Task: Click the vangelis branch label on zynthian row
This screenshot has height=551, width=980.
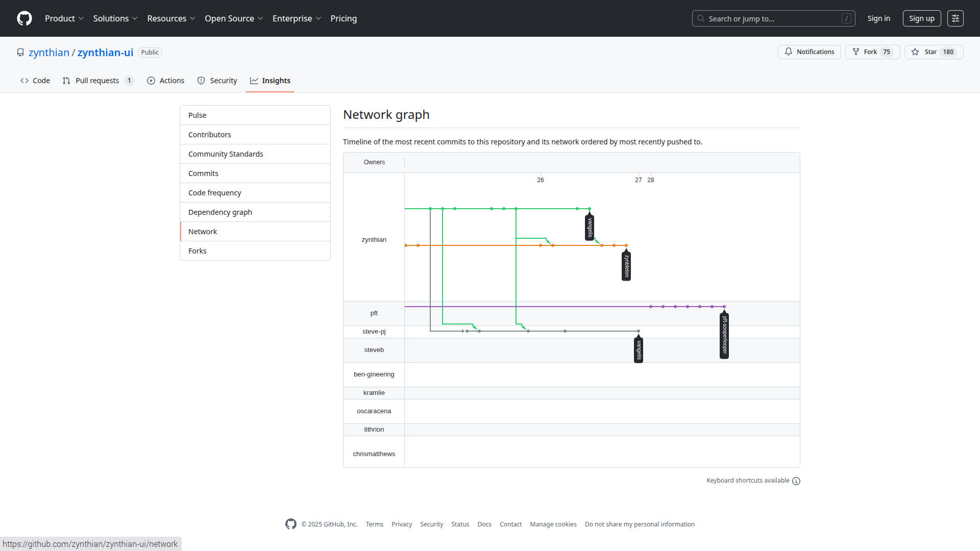Action: pos(590,228)
